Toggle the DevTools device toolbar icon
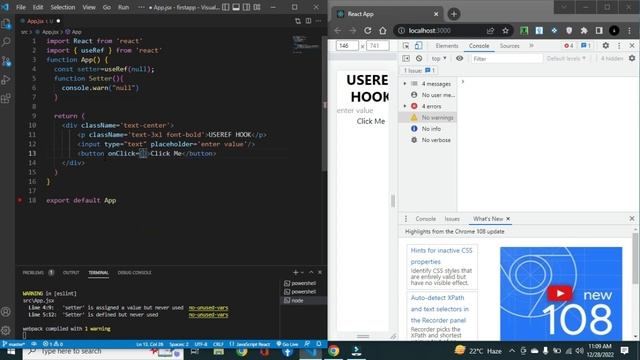Screen dimensions: 640x360 tap(419, 46)
